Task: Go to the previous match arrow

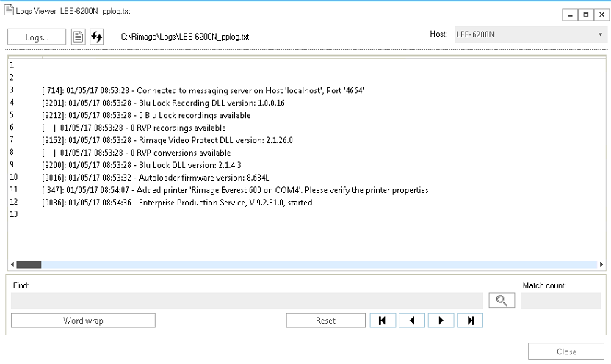Action: pos(412,321)
